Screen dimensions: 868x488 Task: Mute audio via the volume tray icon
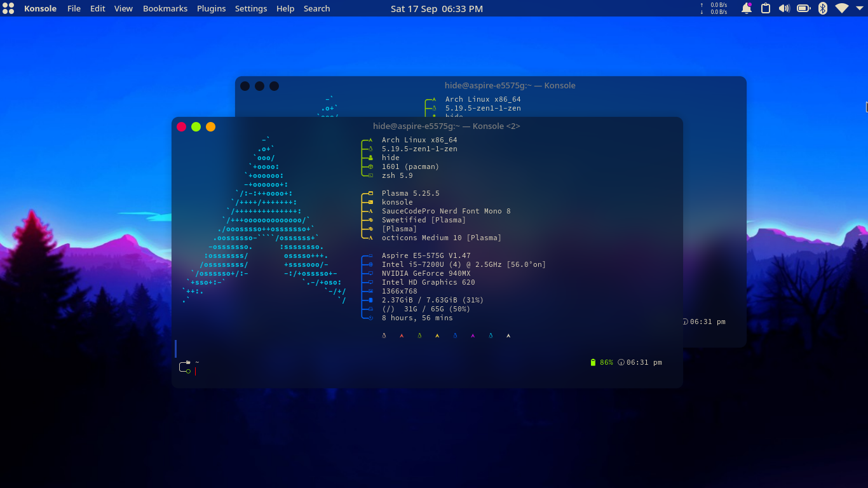tap(784, 8)
